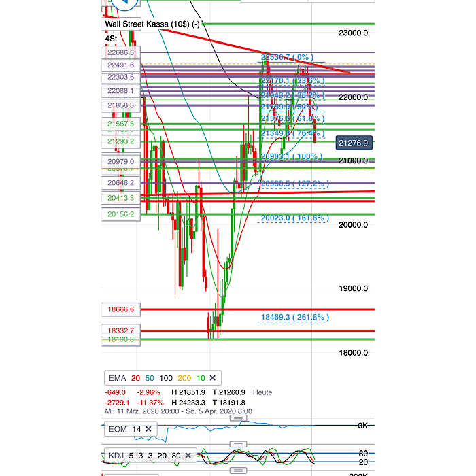Select the 18666.6 red level label
The width and height of the screenshot is (476, 476).
point(121,309)
